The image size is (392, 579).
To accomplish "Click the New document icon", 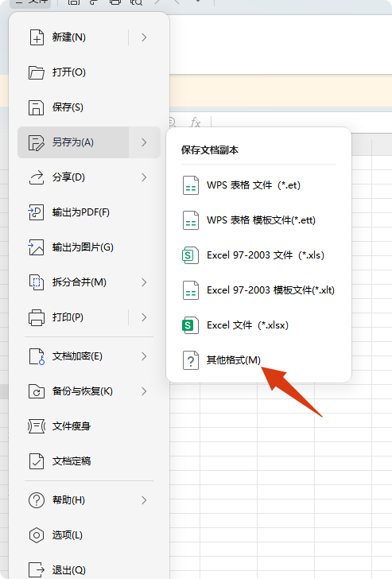I will coord(37,37).
